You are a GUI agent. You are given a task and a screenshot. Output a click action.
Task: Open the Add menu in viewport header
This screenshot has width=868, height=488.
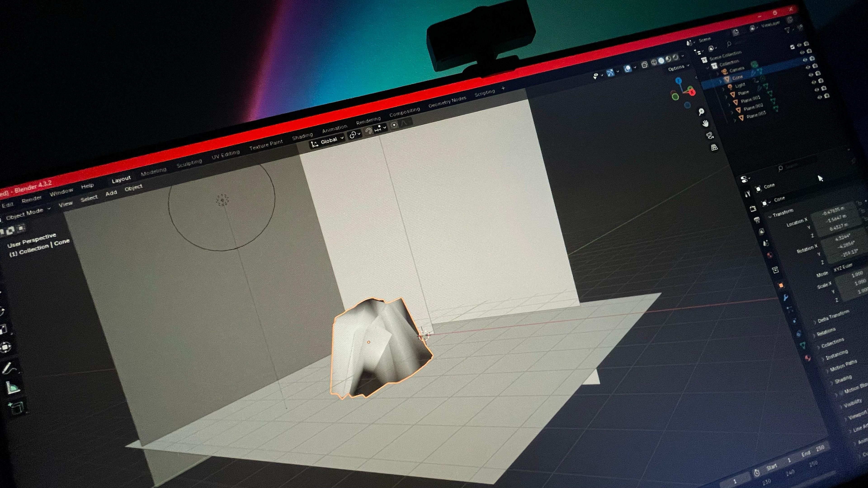(111, 193)
